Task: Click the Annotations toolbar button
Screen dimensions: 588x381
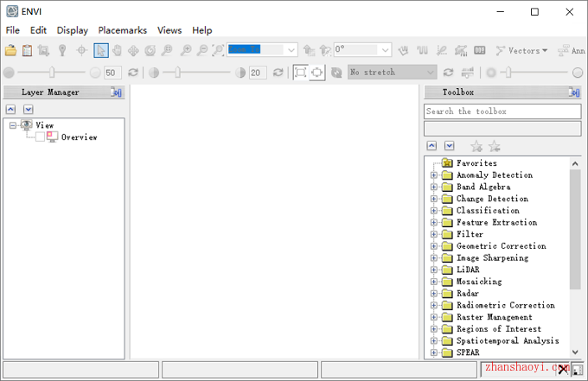Action: point(571,50)
